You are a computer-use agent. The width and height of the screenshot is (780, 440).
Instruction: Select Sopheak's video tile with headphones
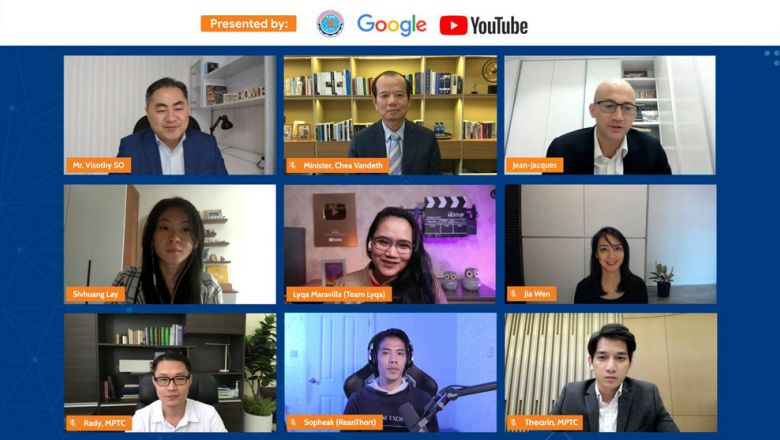tap(390, 372)
